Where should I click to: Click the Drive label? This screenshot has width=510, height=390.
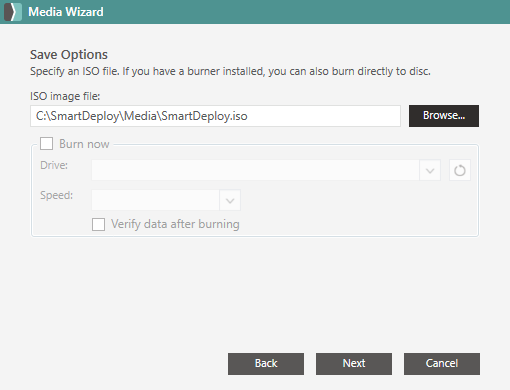(x=54, y=165)
